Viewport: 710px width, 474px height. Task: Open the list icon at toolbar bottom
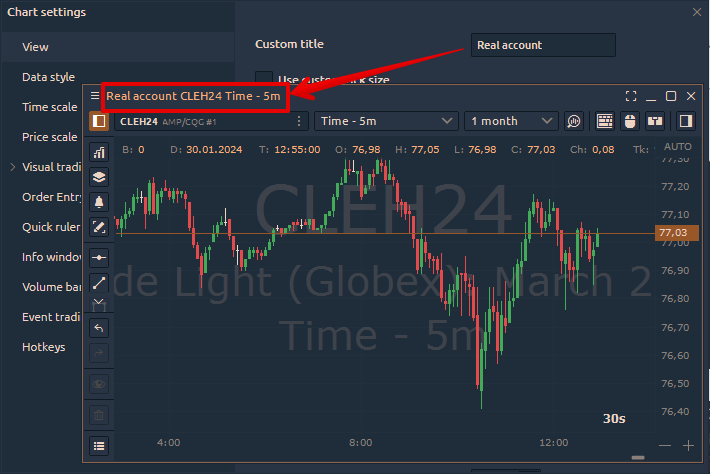point(99,446)
